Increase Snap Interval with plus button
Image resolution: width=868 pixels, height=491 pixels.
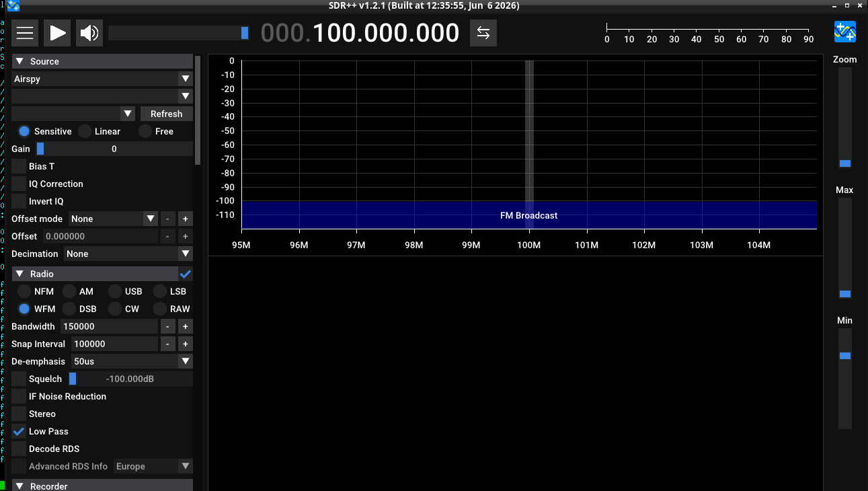(x=186, y=344)
